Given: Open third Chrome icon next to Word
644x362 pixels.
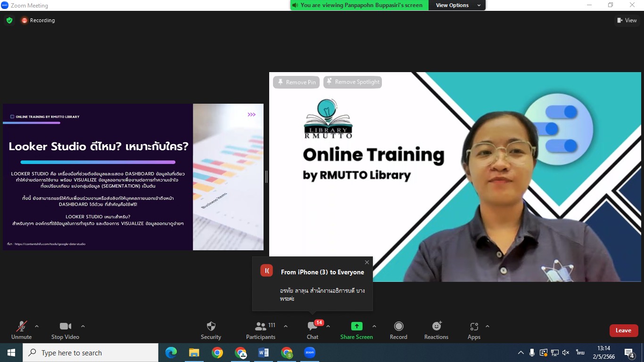Looking at the screenshot, I should tap(287, 353).
